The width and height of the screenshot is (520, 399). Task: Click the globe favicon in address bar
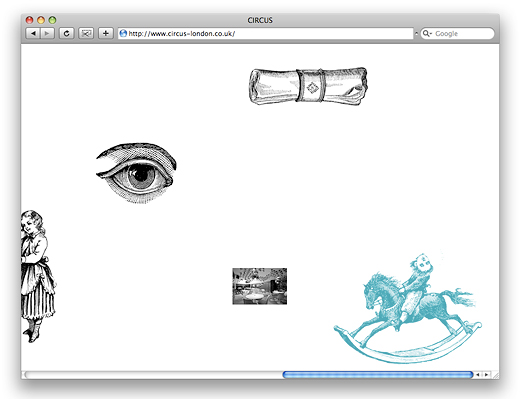tap(123, 33)
